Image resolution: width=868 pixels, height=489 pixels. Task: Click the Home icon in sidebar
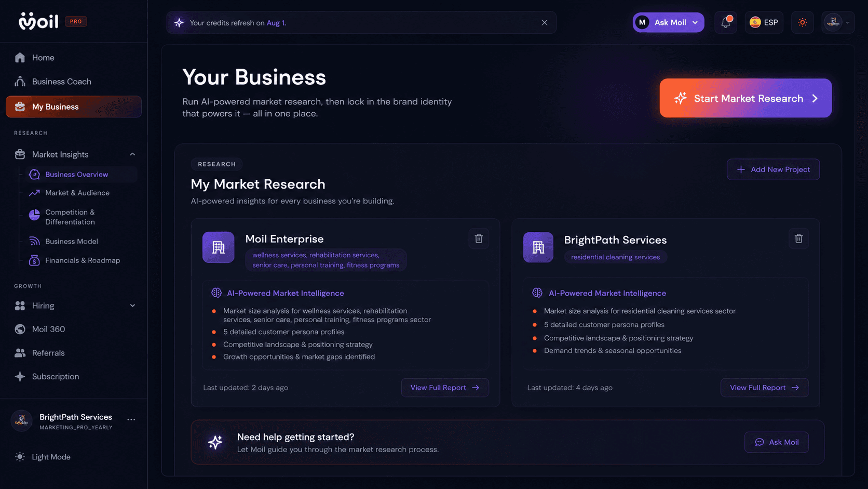pyautogui.click(x=20, y=58)
